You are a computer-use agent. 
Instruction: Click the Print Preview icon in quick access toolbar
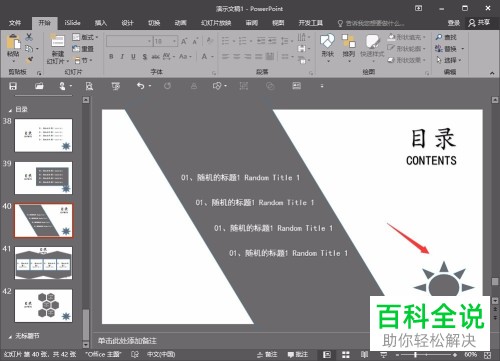[89, 86]
